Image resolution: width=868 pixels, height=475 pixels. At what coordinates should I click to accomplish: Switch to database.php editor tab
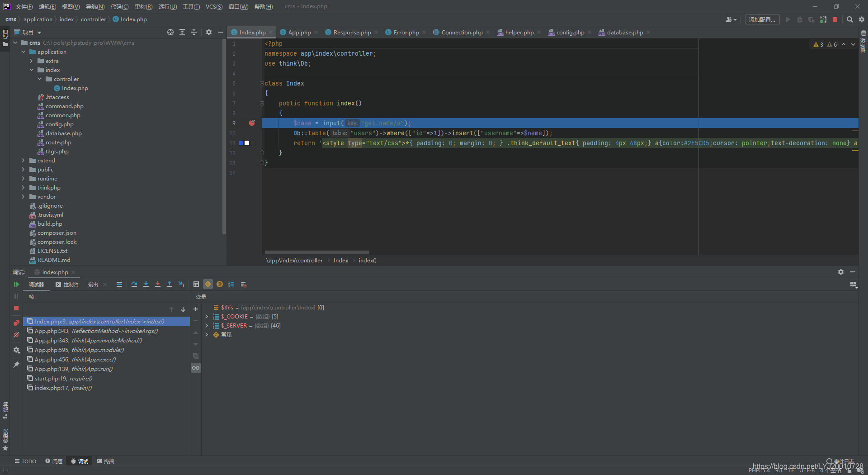tap(625, 33)
